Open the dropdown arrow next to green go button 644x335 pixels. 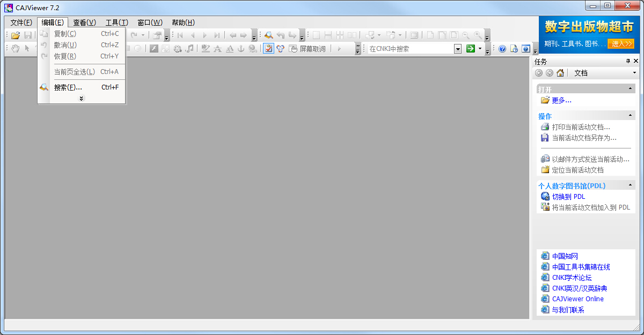click(x=480, y=49)
